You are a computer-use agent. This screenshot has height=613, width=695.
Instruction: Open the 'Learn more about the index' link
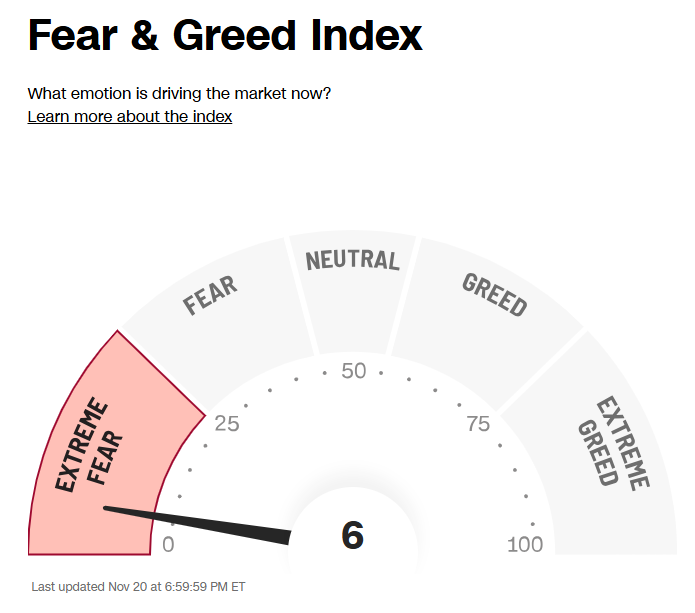(x=130, y=117)
